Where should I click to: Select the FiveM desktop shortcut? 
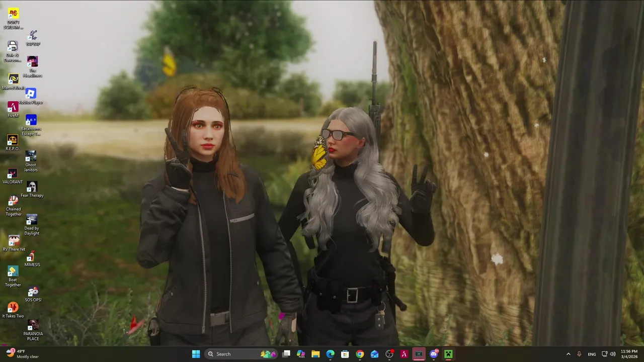(x=13, y=110)
